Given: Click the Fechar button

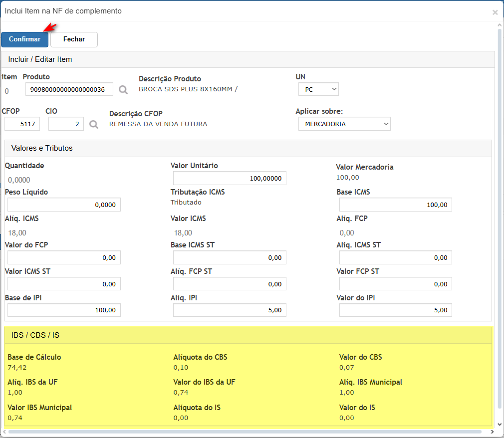Looking at the screenshot, I should pyautogui.click(x=74, y=39).
